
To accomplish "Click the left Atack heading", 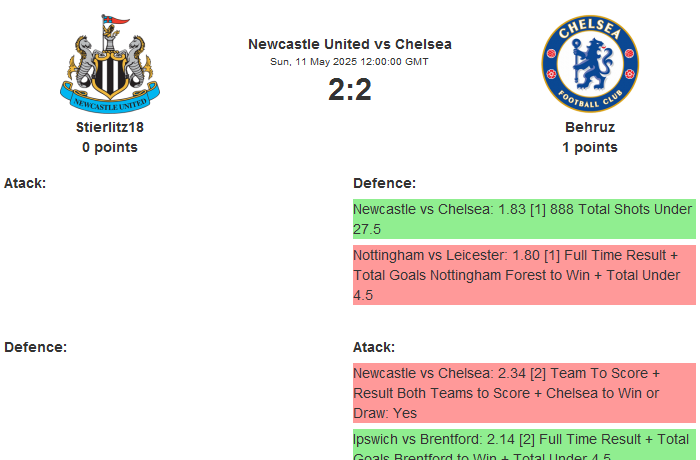I will [x=25, y=183].
